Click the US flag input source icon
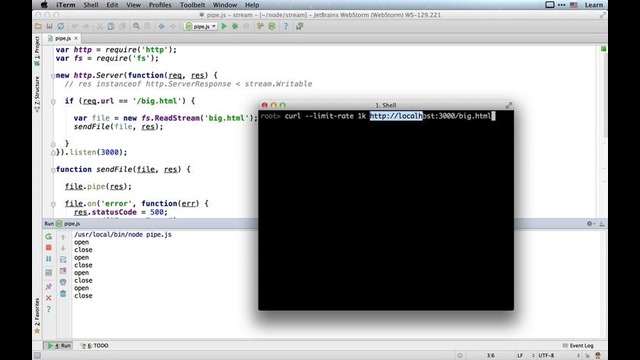The width and height of the screenshot is (640, 360). point(573,5)
